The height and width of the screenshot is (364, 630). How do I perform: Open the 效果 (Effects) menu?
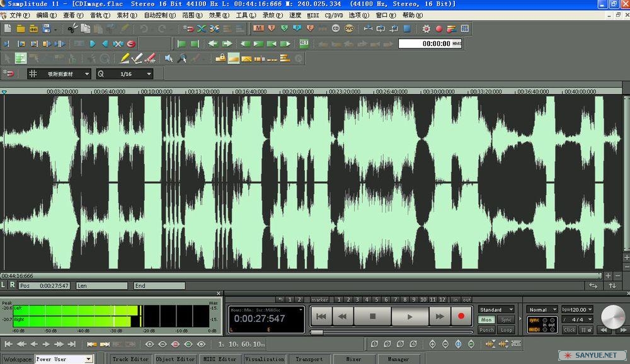(219, 15)
